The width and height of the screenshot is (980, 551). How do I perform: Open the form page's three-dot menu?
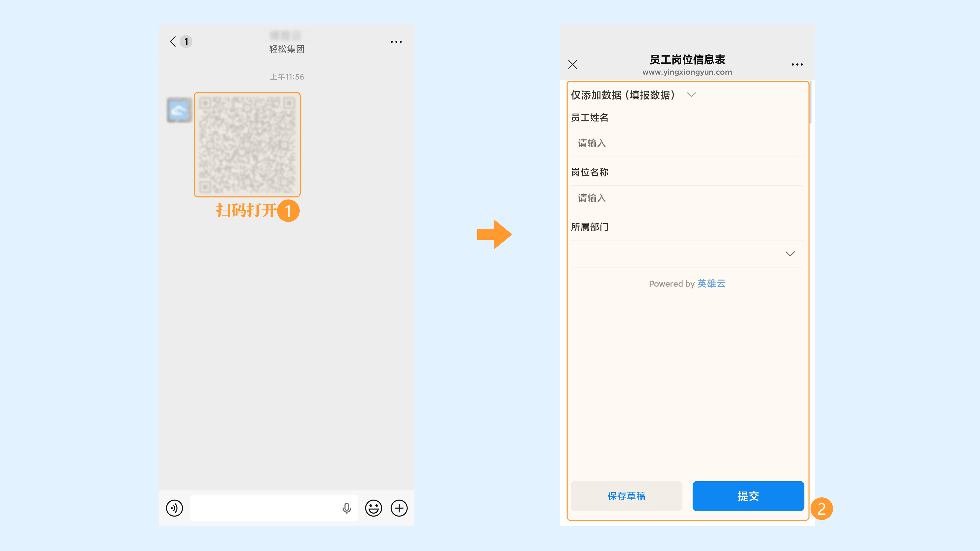[x=797, y=65]
